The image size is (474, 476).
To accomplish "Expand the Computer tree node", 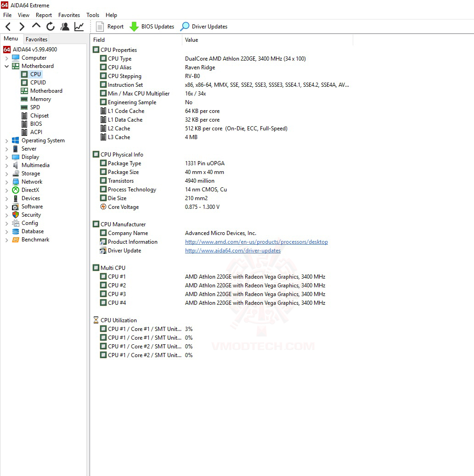I will tap(7, 58).
